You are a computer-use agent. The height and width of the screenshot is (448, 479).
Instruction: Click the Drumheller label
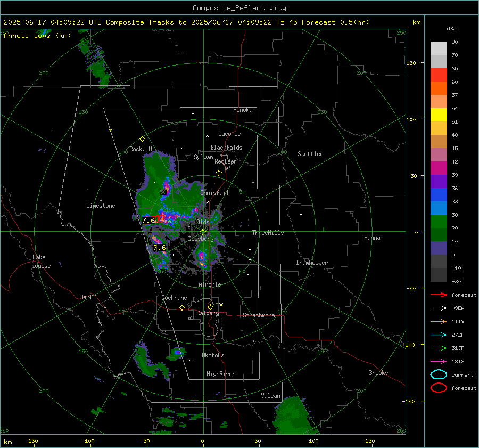click(312, 263)
